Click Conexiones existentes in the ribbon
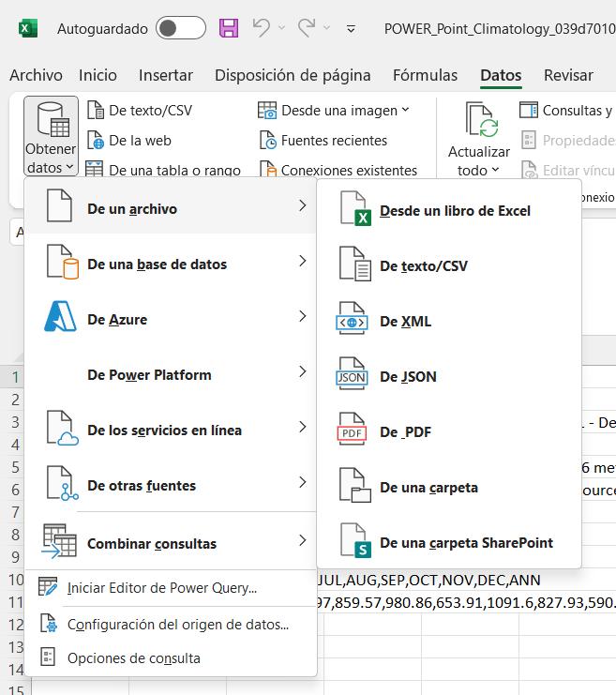616x695 pixels. pyautogui.click(x=338, y=170)
